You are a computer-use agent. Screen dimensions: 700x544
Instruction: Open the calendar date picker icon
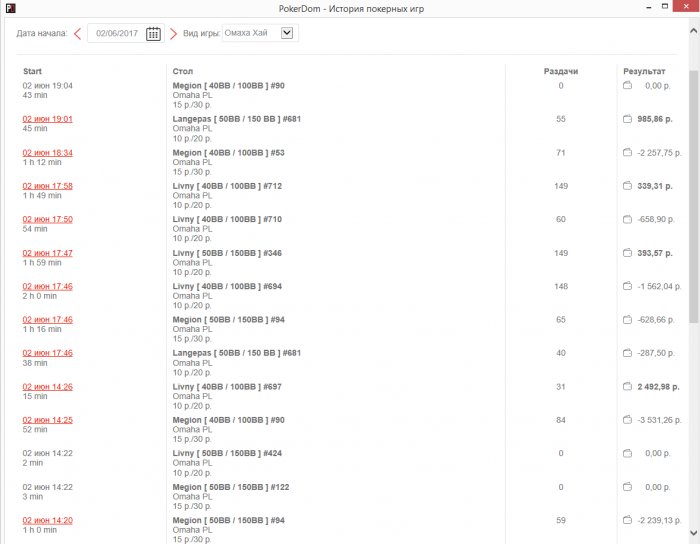153,33
